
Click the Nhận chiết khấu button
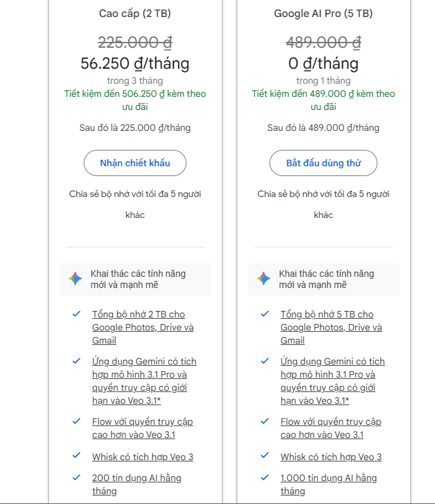click(135, 163)
